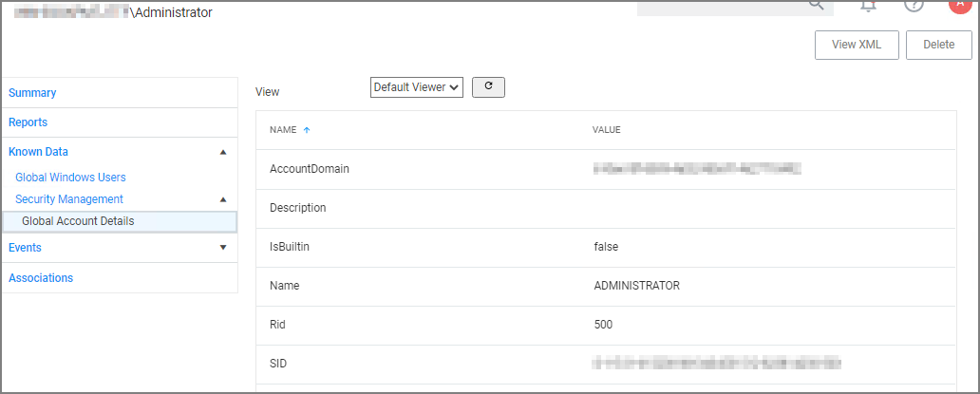The image size is (980, 394).
Task: Click the View XML button
Action: [857, 45]
